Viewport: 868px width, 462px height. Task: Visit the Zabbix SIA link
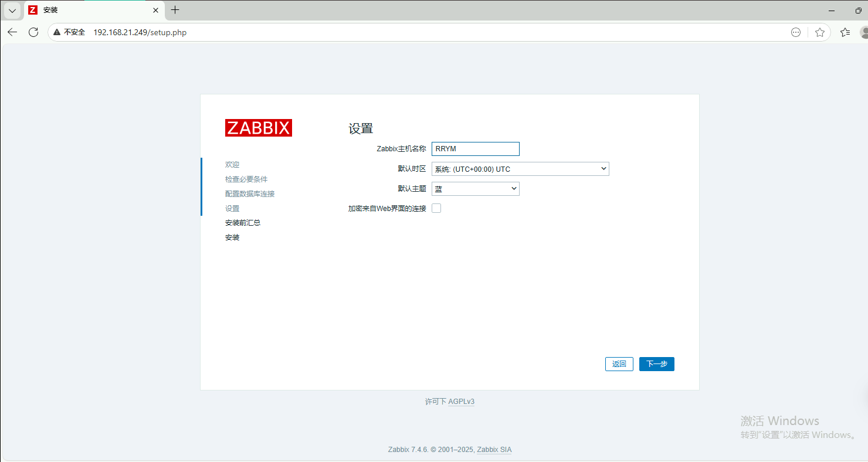click(494, 450)
